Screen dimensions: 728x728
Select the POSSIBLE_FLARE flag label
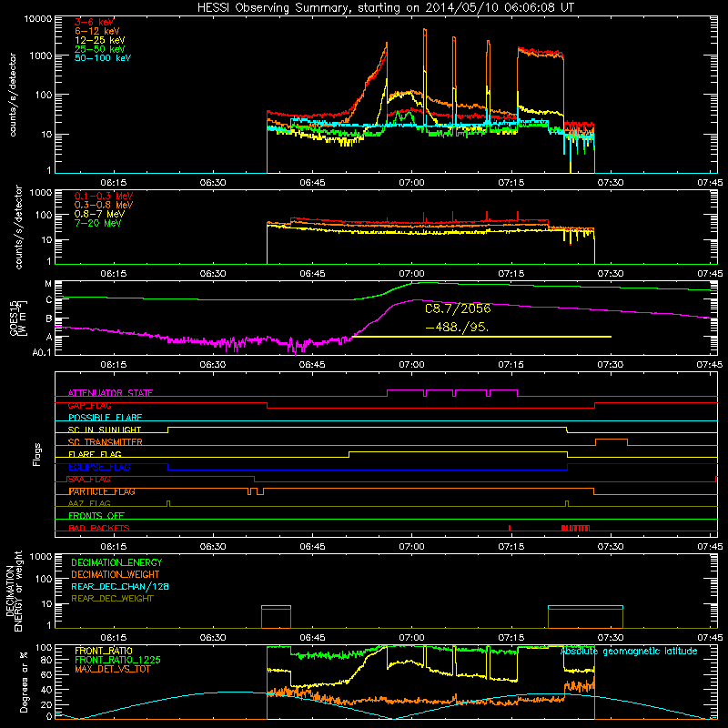click(105, 418)
